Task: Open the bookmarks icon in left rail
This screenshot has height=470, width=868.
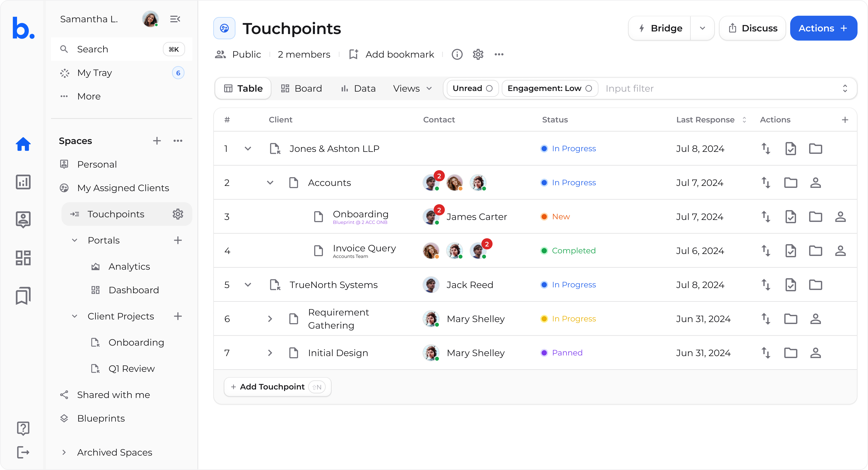Action: tap(23, 295)
